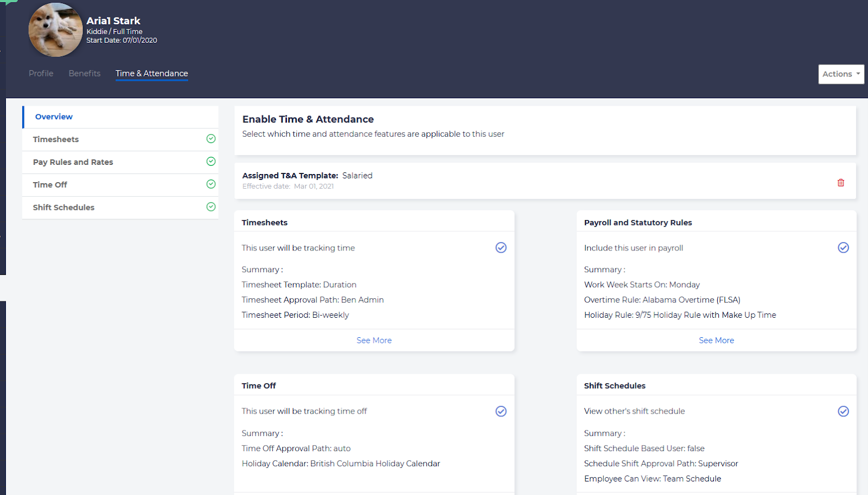The width and height of the screenshot is (868, 495).
Task: Click green check icon beside Pay Rules and Rates
Action: [211, 162]
